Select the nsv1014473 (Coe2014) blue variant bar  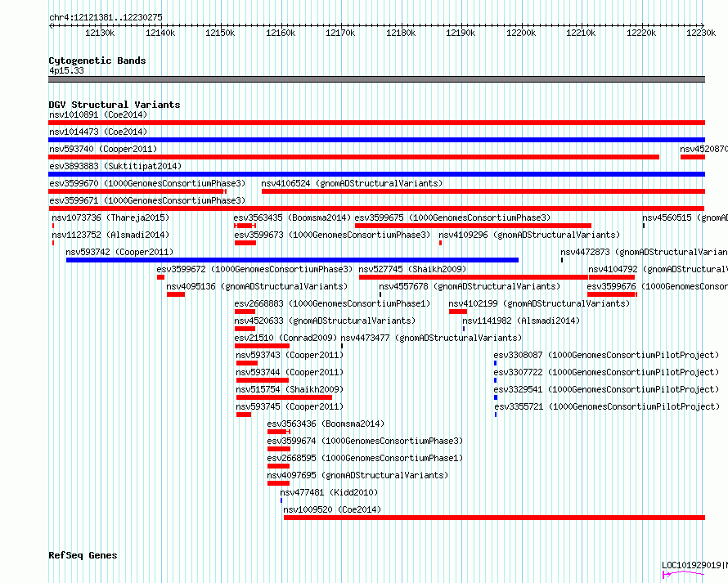click(x=376, y=140)
